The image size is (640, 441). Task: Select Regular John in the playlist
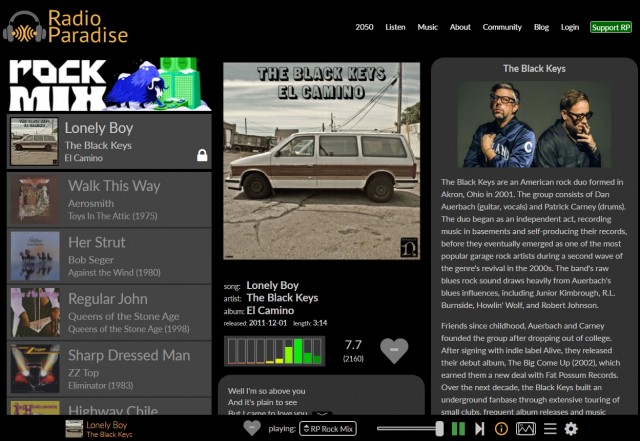point(109,312)
